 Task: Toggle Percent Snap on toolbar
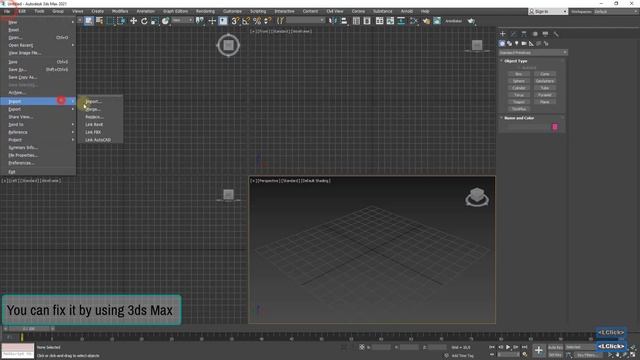[x=257, y=21]
